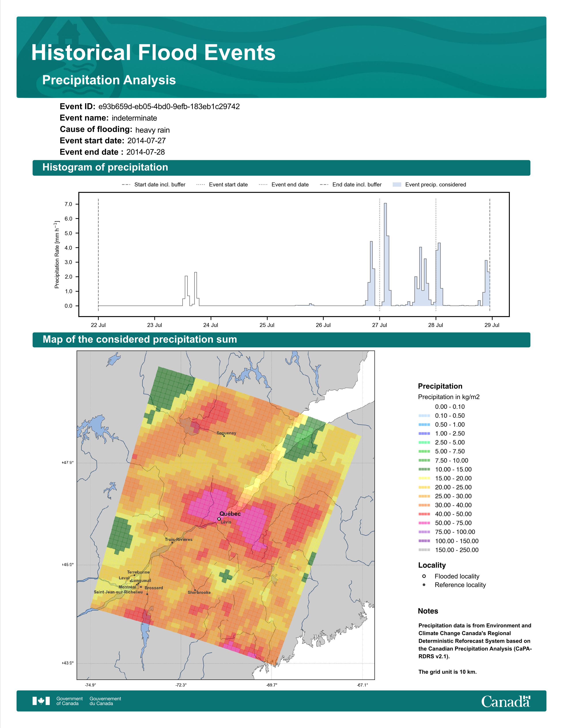Click the 150.00 - 250.00 legend color swatch
This screenshot has height=728, width=563.
point(424,550)
